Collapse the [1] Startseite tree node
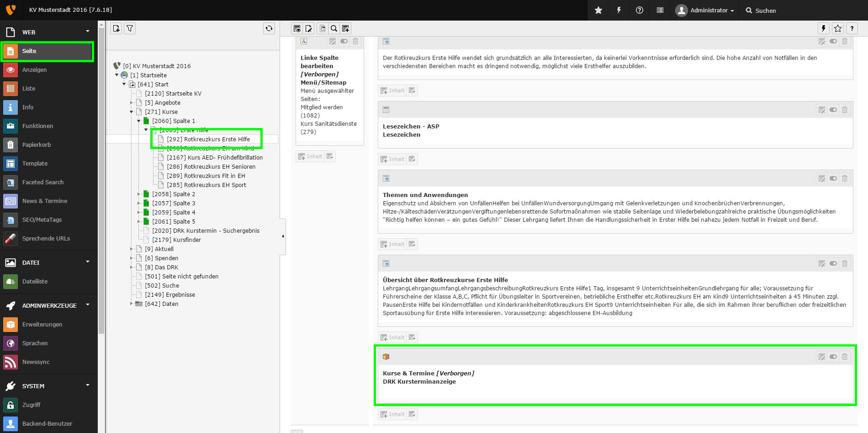This screenshot has height=433, width=868. coord(117,75)
